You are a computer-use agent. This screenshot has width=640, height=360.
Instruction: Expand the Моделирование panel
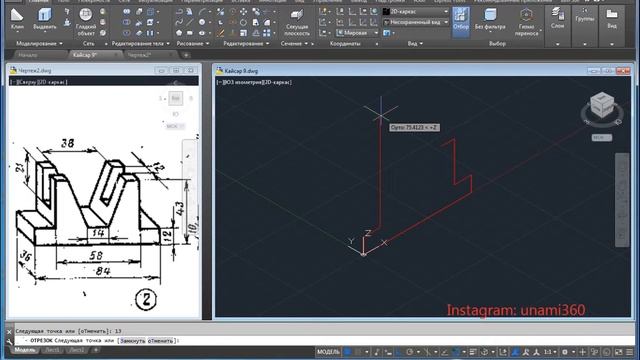coord(40,43)
